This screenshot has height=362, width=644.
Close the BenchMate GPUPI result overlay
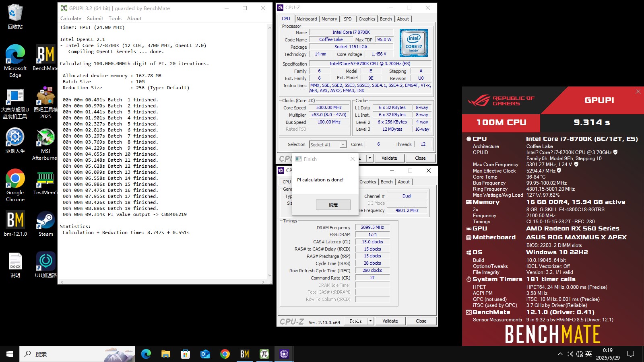point(638,92)
